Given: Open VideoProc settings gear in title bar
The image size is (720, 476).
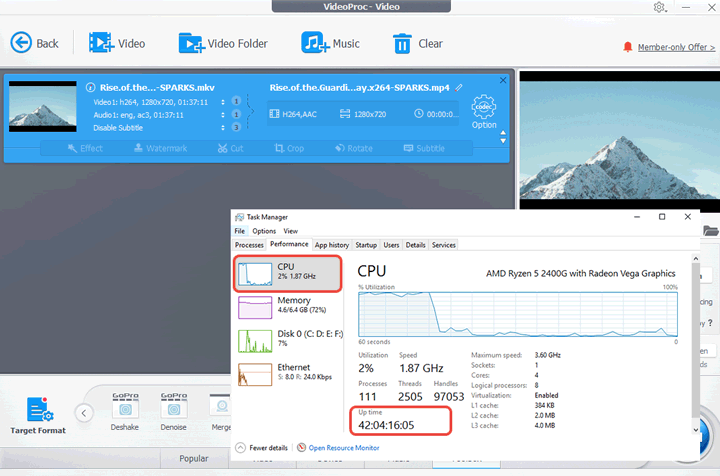Looking at the screenshot, I should click(660, 8).
